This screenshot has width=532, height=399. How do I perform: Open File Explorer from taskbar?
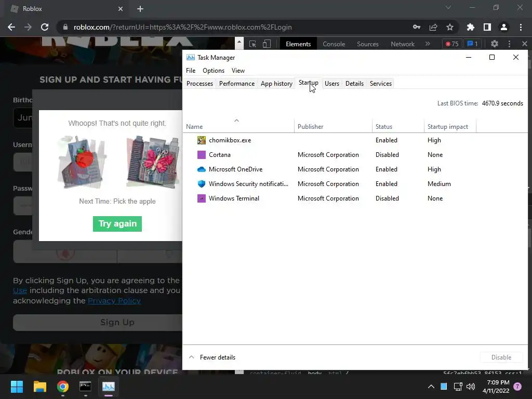point(39,387)
